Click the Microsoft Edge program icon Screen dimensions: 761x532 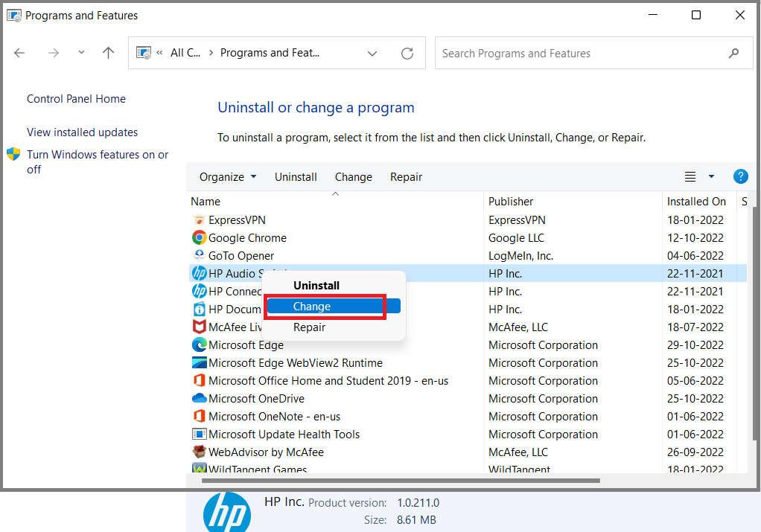click(198, 344)
